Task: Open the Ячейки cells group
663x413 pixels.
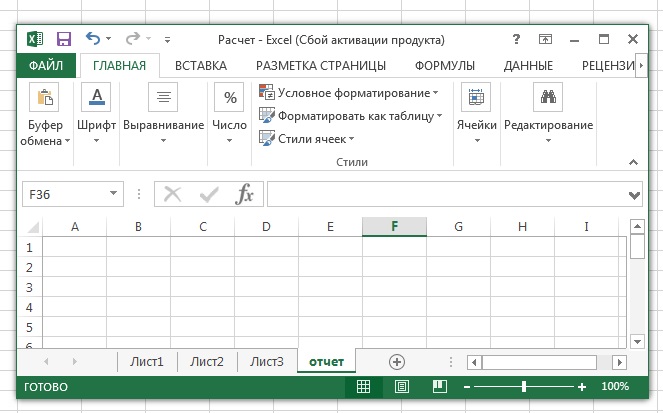Action: (x=476, y=118)
